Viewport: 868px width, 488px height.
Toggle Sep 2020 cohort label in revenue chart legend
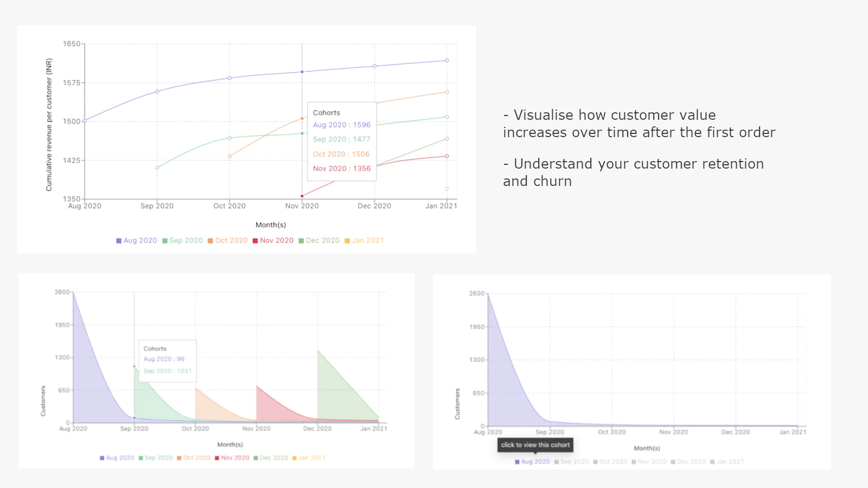[186, 241]
